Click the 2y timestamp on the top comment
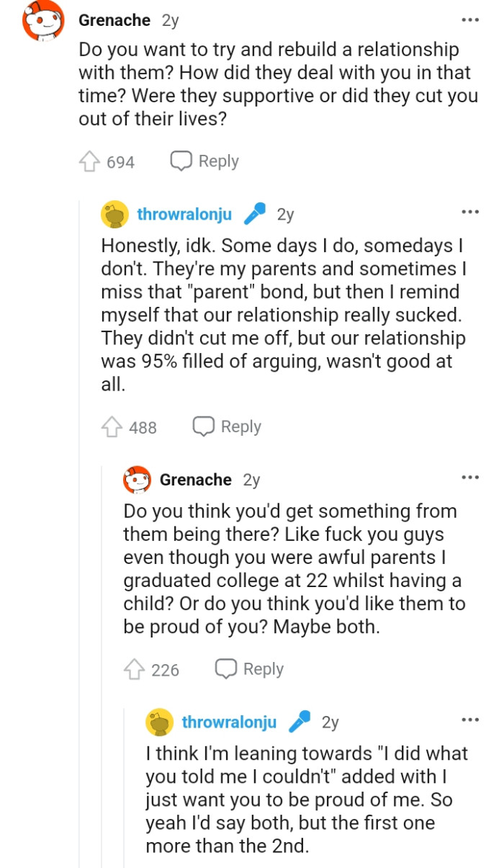Viewport: 504px width, 868px height. 163,19
